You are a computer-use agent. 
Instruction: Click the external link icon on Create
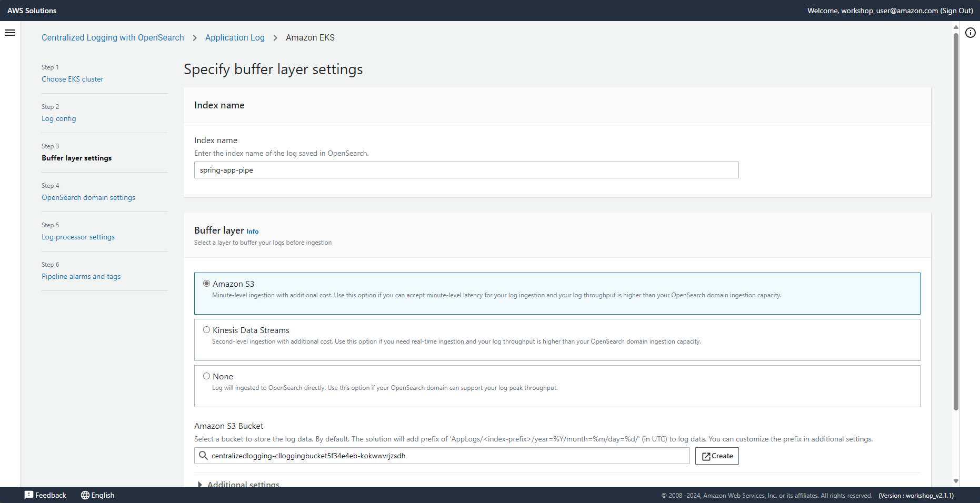pos(706,456)
